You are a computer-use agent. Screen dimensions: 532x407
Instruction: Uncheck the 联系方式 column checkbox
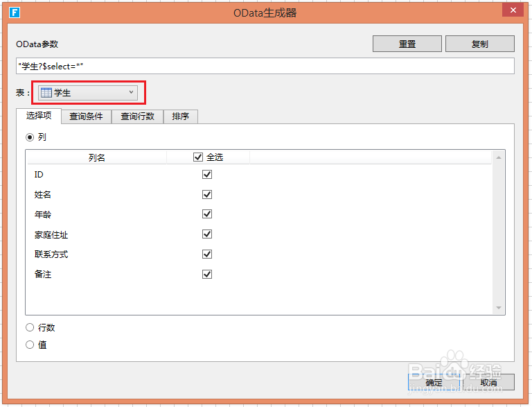[207, 254]
